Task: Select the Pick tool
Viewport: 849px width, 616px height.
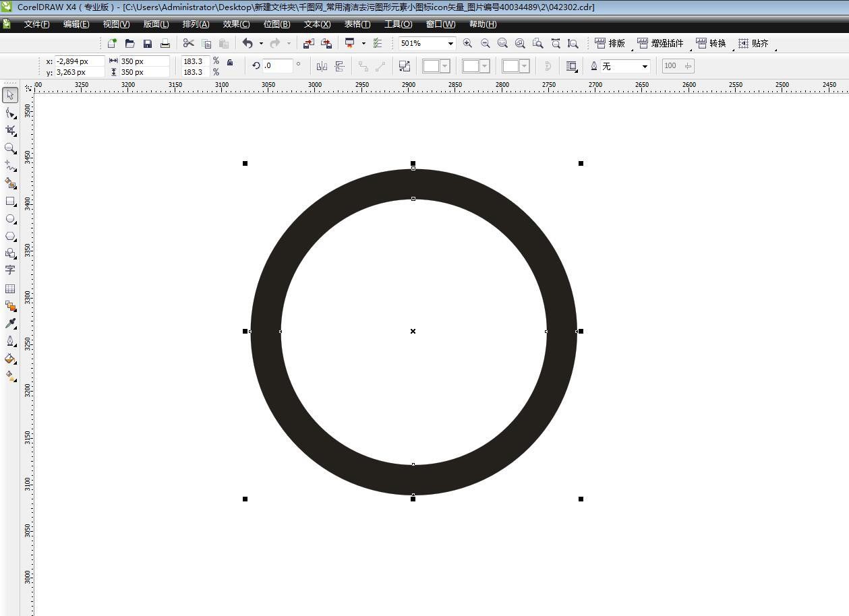Action: tap(10, 95)
